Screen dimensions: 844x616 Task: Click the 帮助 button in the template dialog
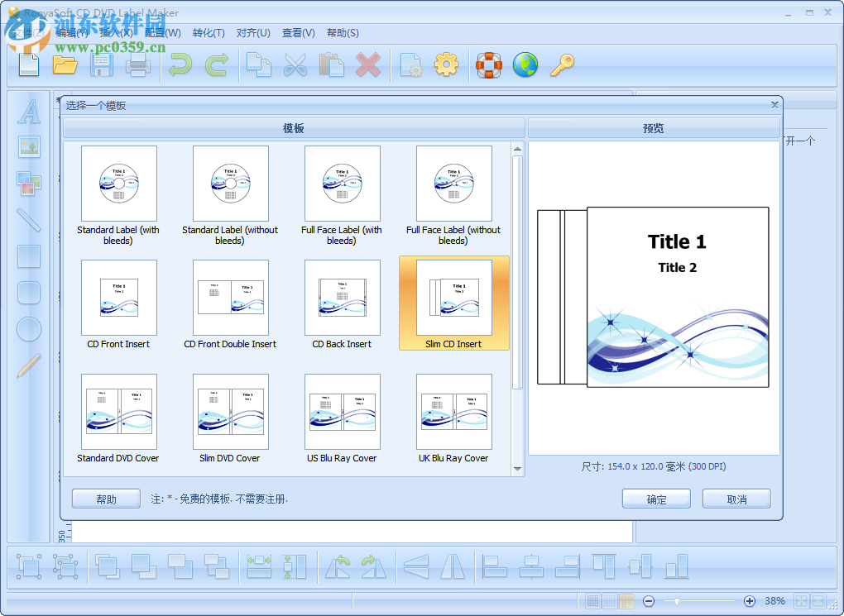(x=105, y=498)
